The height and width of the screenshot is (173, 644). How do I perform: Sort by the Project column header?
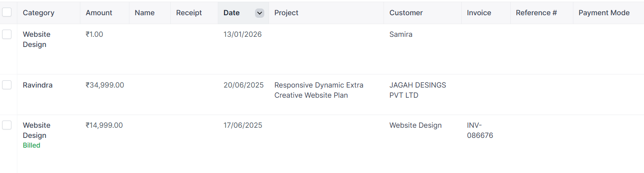[286, 13]
